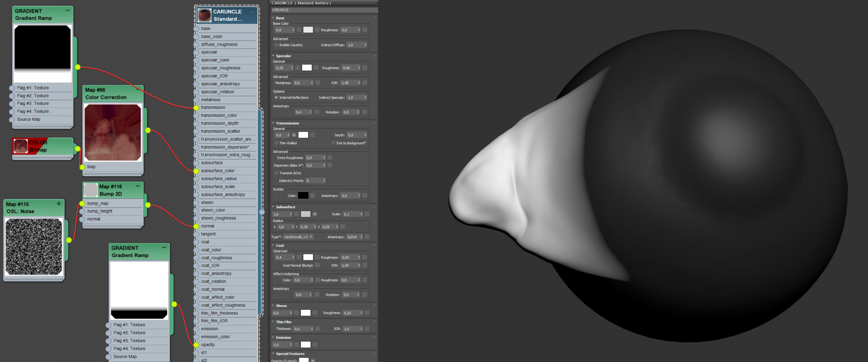Click the COLOR Bitmap output socket
The width and height of the screenshot is (868, 362).
[x=78, y=149]
